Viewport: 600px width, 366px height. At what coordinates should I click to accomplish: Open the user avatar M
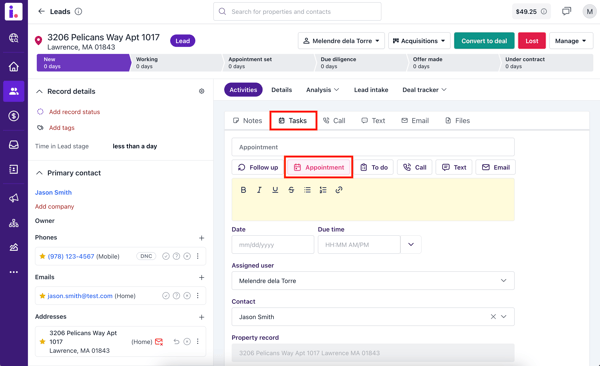590,11
